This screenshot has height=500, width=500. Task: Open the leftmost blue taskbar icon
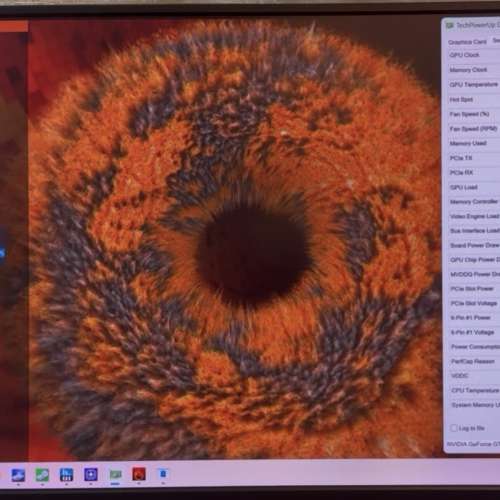point(18,475)
